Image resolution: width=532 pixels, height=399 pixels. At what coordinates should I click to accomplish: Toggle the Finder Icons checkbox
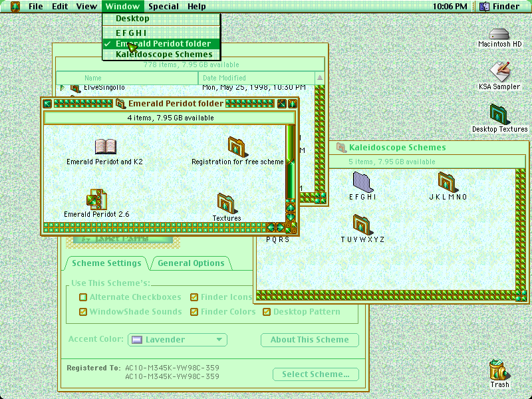tap(194, 297)
